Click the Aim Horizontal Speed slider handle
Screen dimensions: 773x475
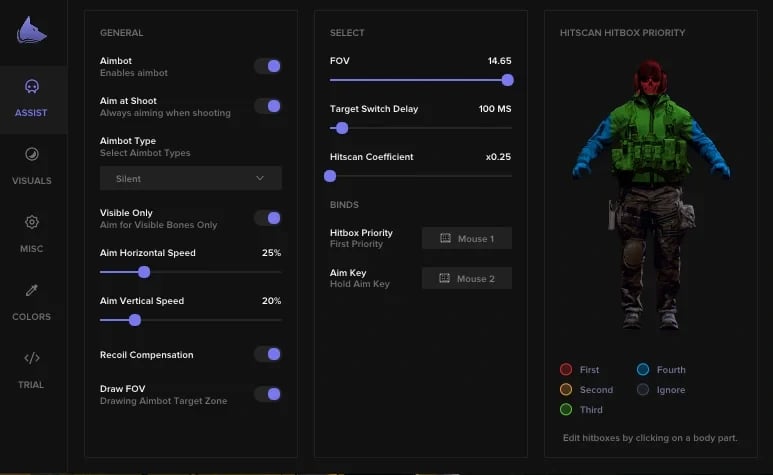(x=144, y=272)
